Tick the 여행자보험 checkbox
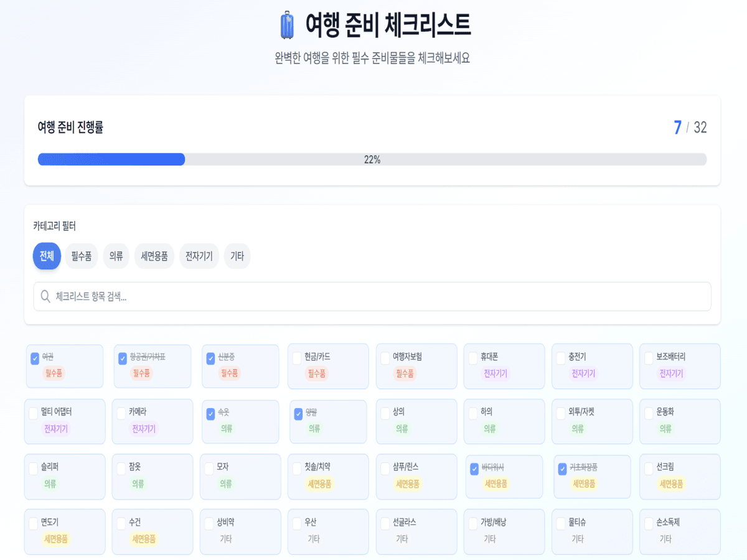The height and width of the screenshot is (560, 747). coord(385,358)
